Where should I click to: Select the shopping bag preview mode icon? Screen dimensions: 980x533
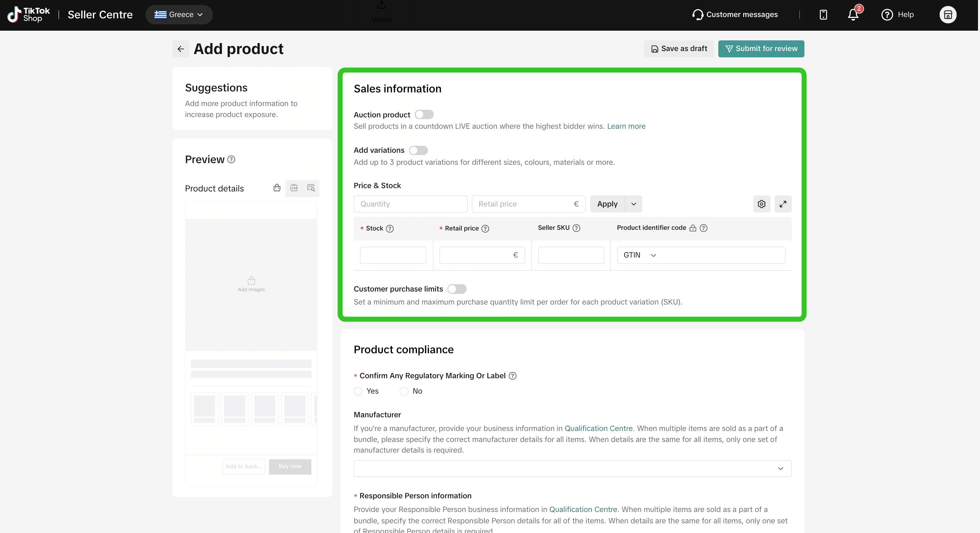(x=277, y=188)
